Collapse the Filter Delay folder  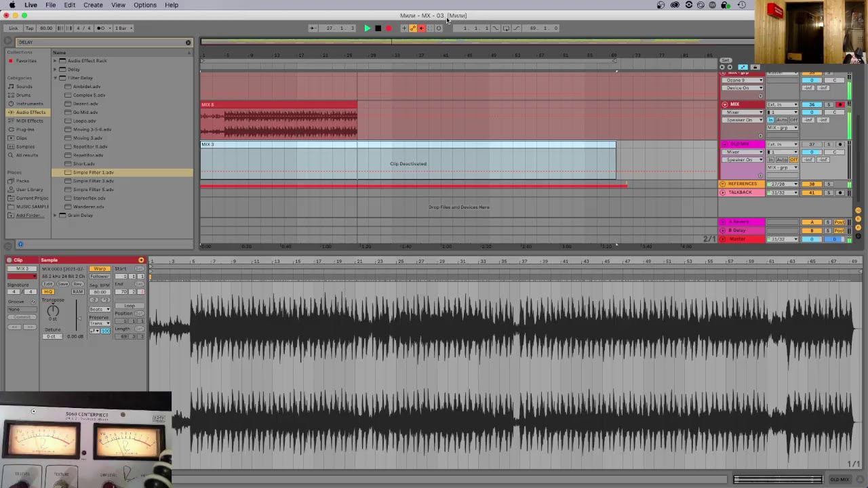[55, 78]
